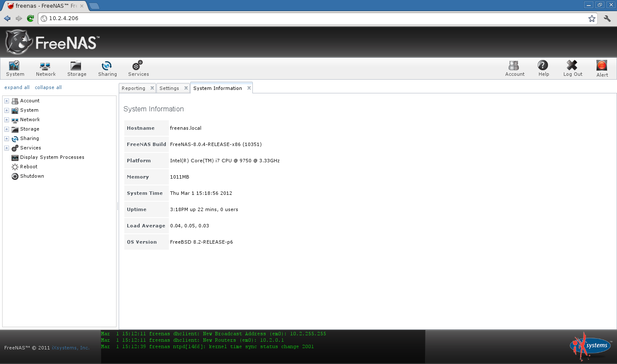Image resolution: width=617 pixels, height=364 pixels.
Task: Click Reboot icon in tree
Action: click(x=15, y=167)
